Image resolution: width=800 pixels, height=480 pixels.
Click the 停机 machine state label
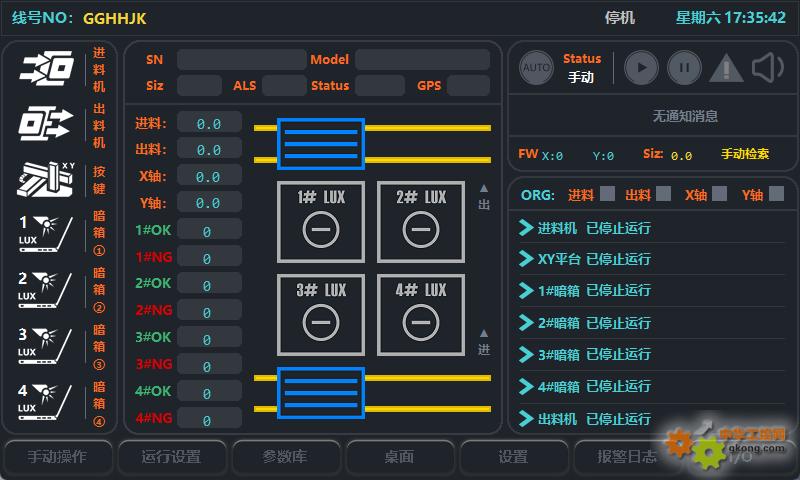[x=620, y=18]
